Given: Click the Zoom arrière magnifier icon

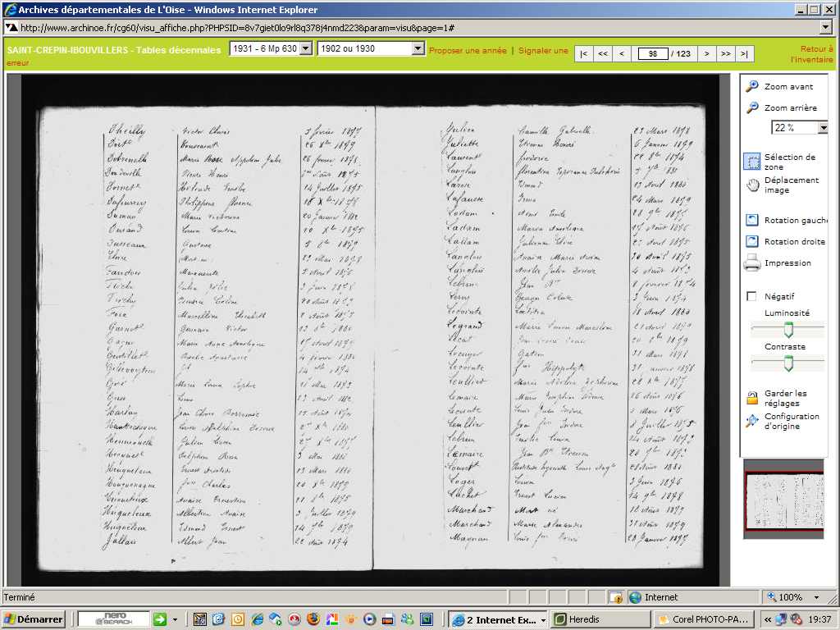Looking at the screenshot, I should coord(752,107).
